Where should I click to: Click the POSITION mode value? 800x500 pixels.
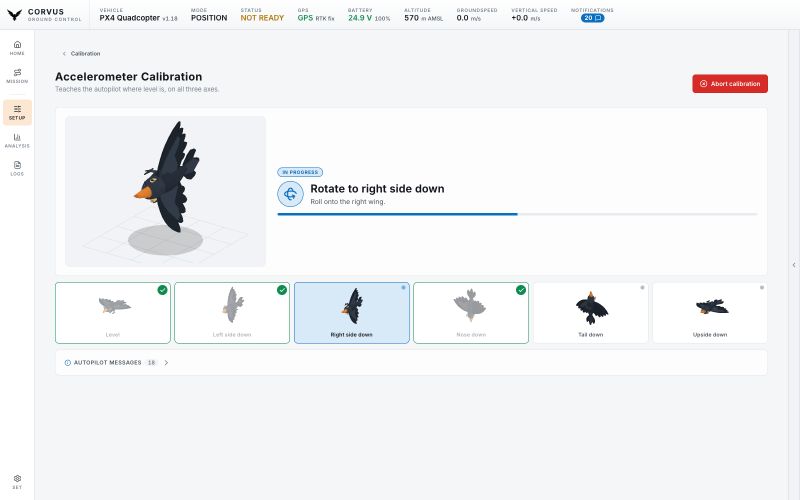(209, 18)
